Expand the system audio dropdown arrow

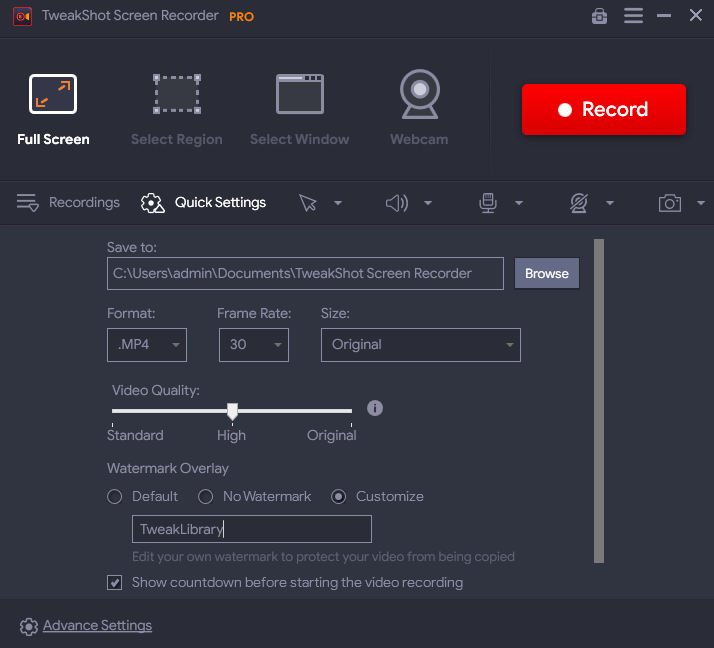tap(428, 203)
